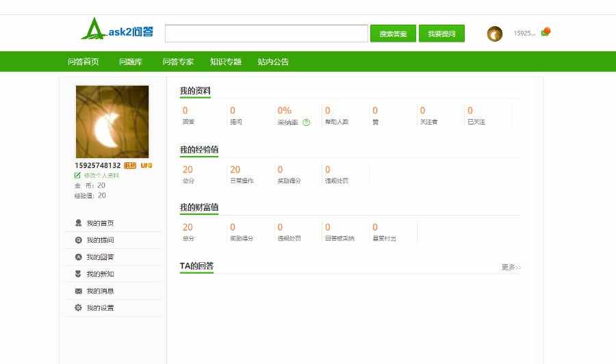
Task: Click the pencil icon for 修改个人资料
Action: click(77, 176)
